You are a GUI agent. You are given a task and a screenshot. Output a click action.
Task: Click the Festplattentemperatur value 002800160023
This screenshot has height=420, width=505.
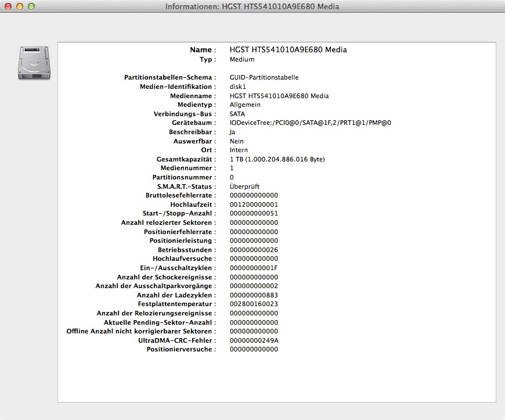tap(254, 304)
